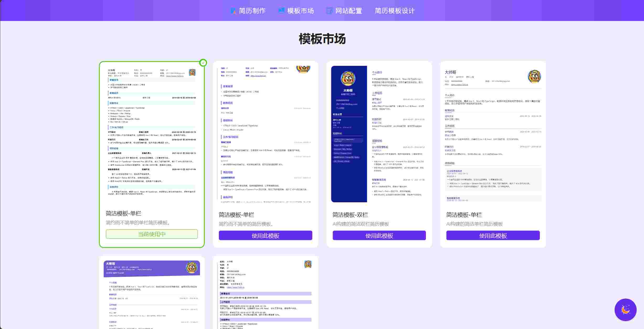Open 简历模板设计 menu item
This screenshot has width=644, height=329.
394,11
